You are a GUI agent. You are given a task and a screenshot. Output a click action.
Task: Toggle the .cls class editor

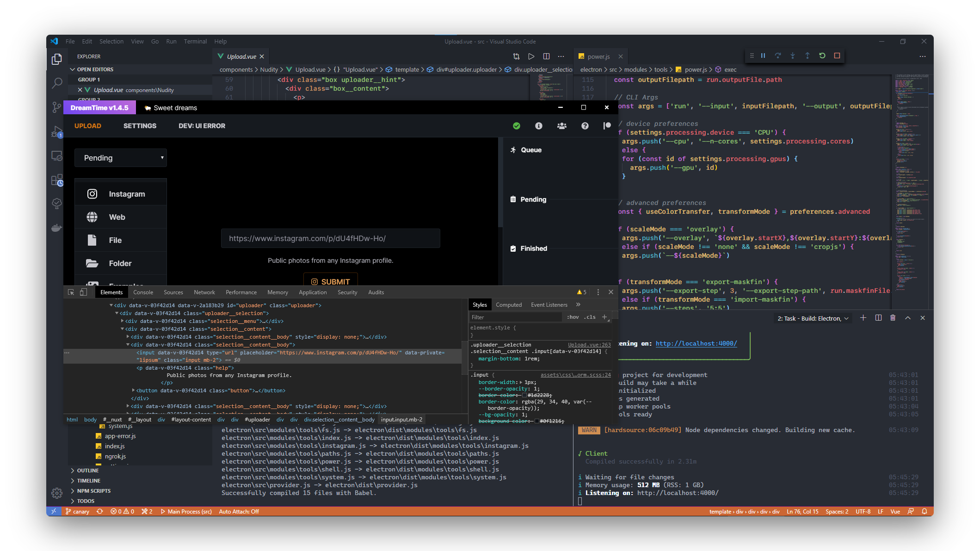(590, 317)
